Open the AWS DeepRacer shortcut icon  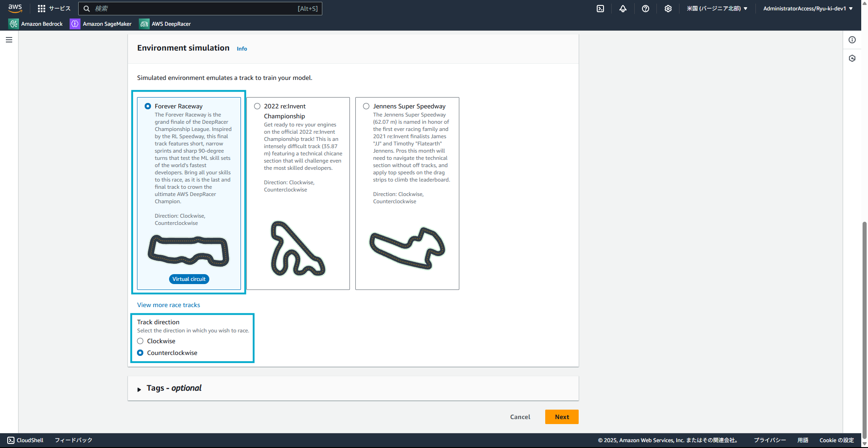click(x=144, y=24)
